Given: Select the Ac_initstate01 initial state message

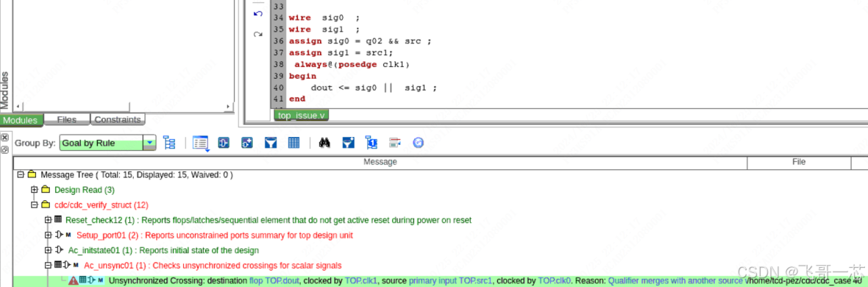Looking at the screenshot, I should 163,250.
